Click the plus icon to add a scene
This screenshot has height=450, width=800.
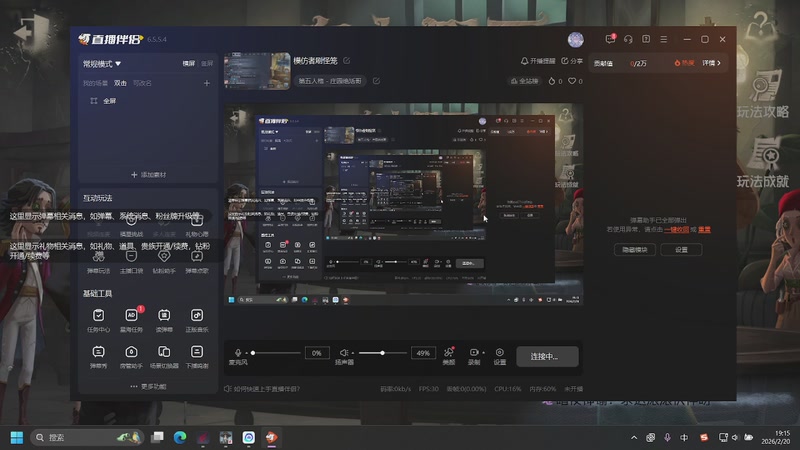(207, 83)
